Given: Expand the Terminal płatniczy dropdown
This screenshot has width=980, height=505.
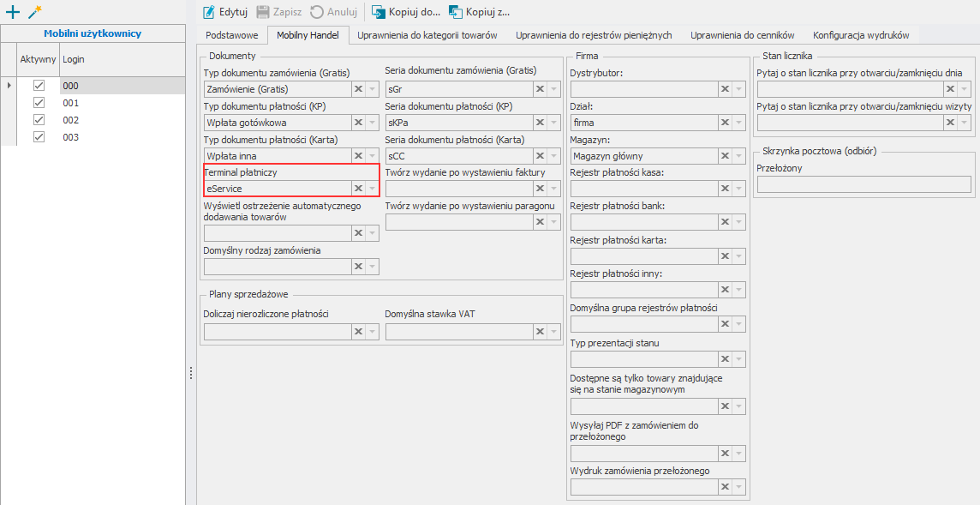Looking at the screenshot, I should 373,189.
